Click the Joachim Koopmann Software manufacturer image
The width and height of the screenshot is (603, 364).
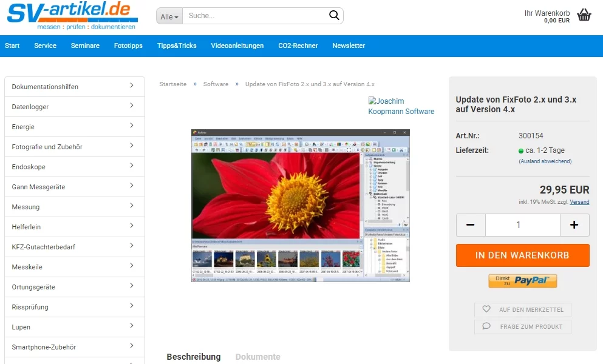click(401, 106)
